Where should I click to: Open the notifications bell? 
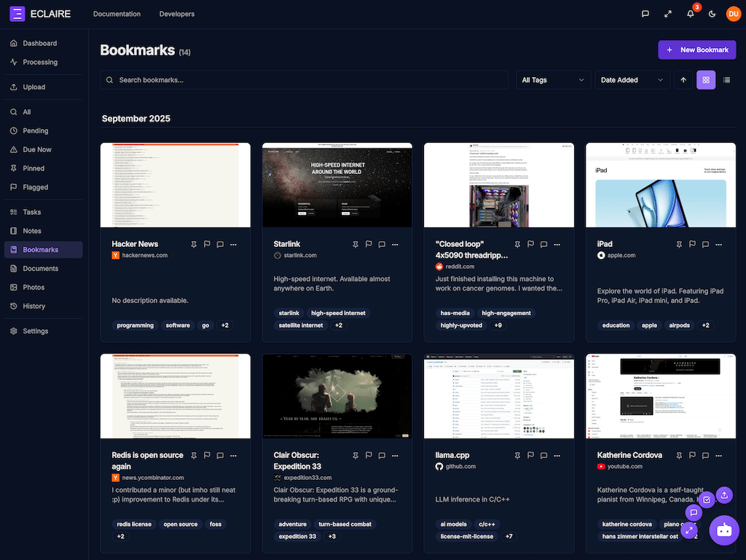691,14
